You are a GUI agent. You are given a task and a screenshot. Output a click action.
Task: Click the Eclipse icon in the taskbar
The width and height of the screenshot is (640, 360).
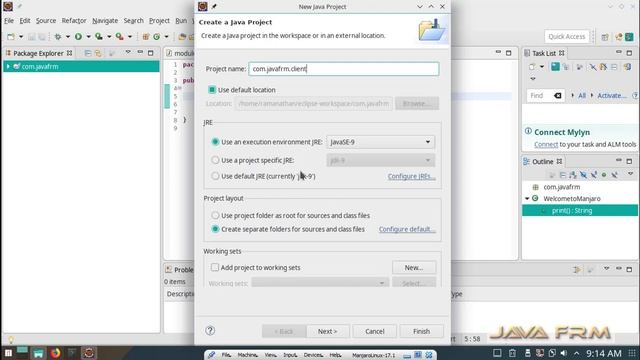point(89,353)
